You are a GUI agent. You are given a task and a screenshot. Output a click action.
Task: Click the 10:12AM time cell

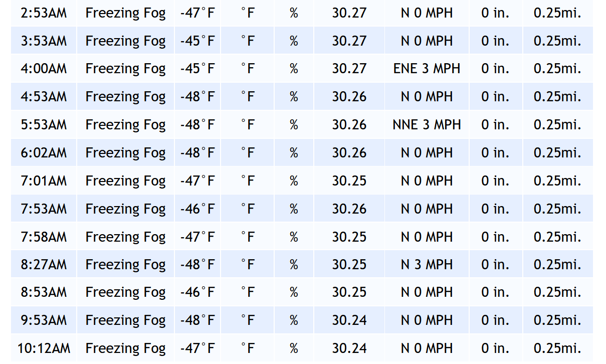click(x=44, y=348)
